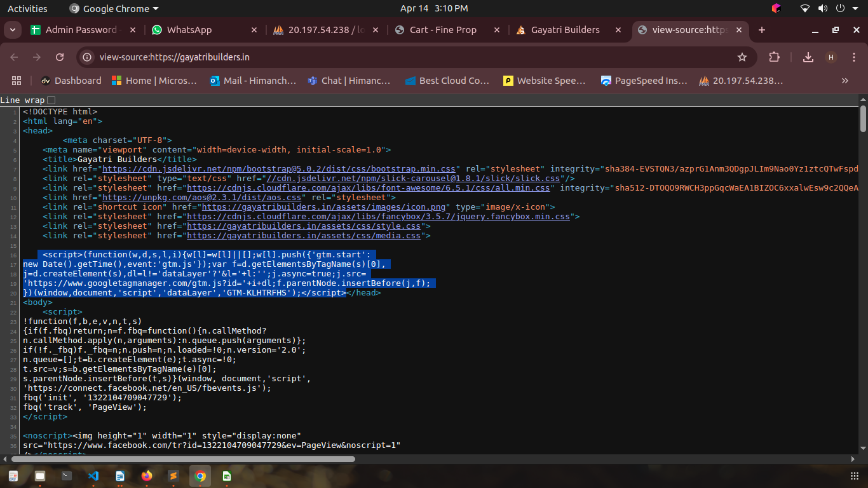Expand the system menu arrow
The image size is (868, 488).
pyautogui.click(x=855, y=8)
